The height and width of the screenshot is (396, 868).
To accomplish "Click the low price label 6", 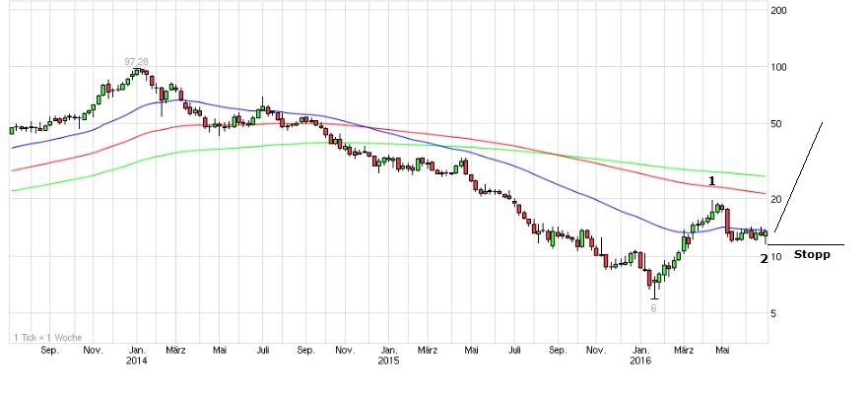I will point(653,308).
